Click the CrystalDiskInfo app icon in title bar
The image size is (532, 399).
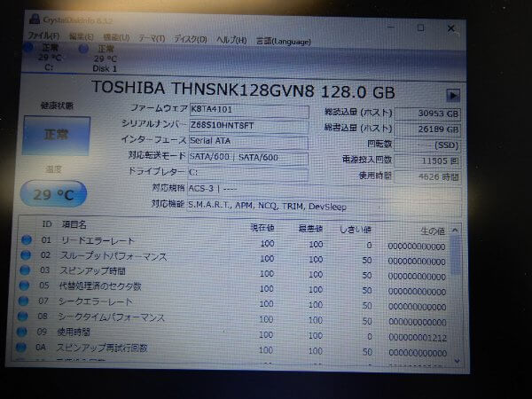(x=35, y=19)
